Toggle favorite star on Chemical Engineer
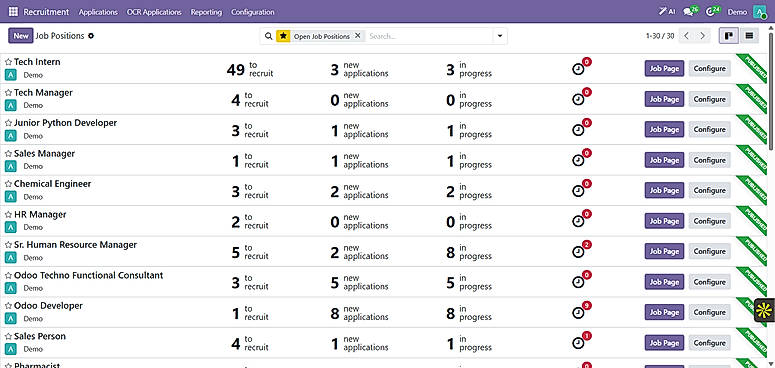The height and width of the screenshot is (368, 775). (x=8, y=184)
